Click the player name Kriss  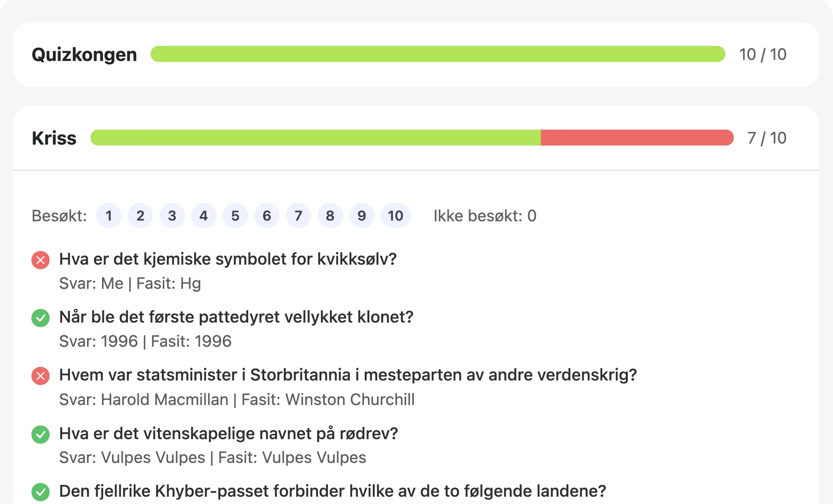(54, 138)
